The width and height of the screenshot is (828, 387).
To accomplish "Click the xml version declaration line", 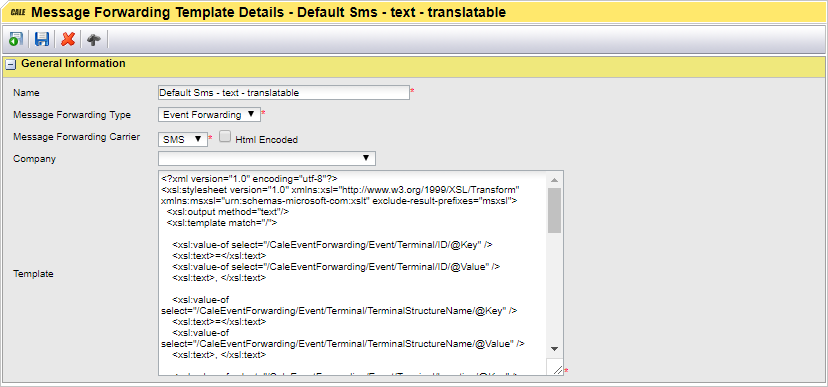I will click(249, 178).
